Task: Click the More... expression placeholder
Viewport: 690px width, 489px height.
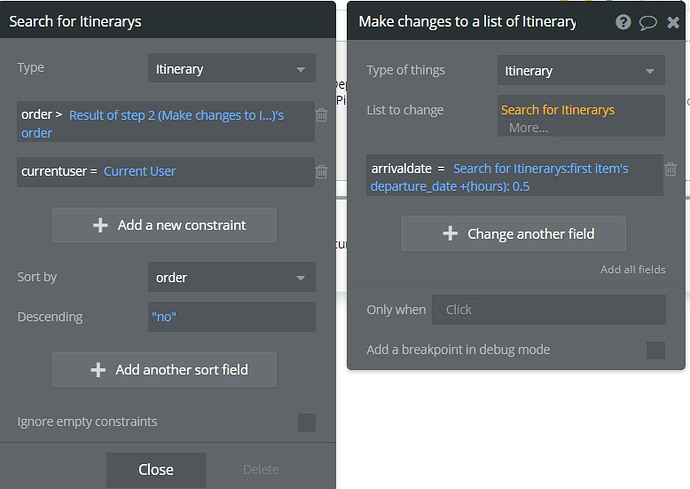Action: (x=529, y=128)
